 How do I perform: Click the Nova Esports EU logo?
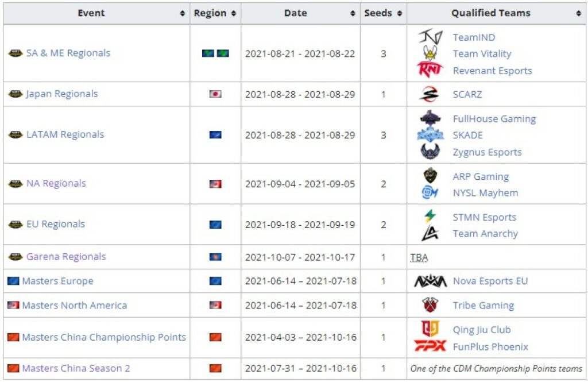coord(430,281)
